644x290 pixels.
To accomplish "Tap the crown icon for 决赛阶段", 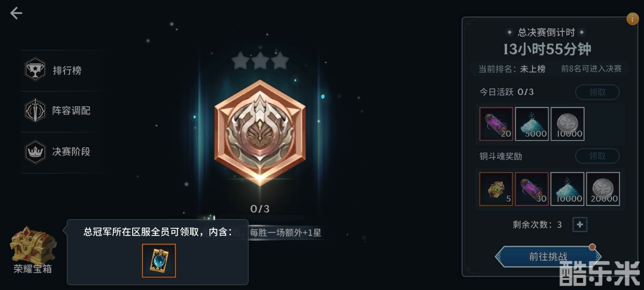I will tap(35, 151).
